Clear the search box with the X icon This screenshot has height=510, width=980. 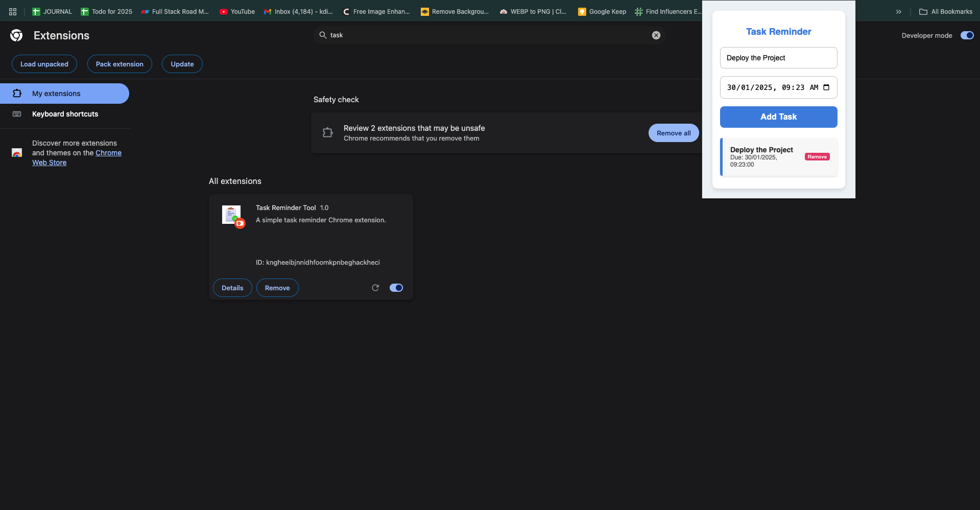656,35
